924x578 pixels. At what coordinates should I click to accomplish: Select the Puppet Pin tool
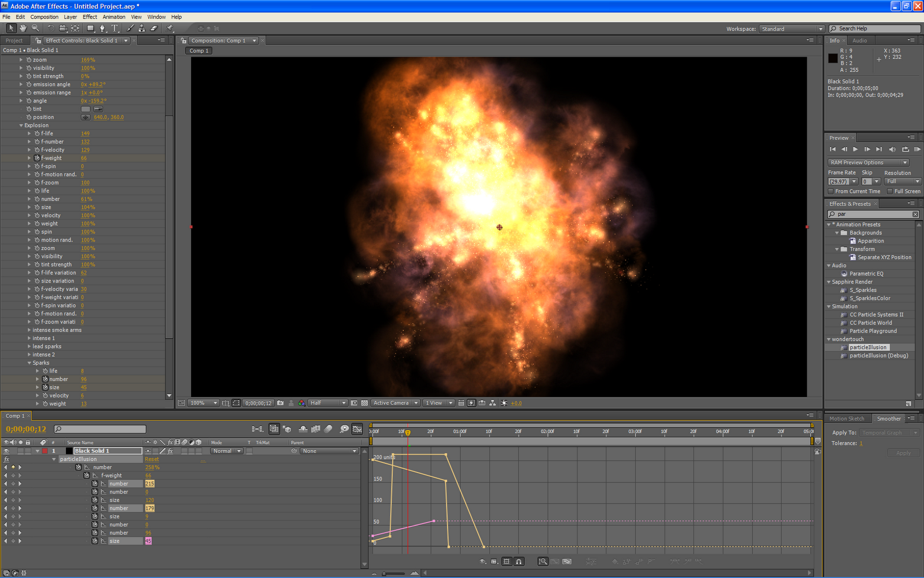pos(168,28)
